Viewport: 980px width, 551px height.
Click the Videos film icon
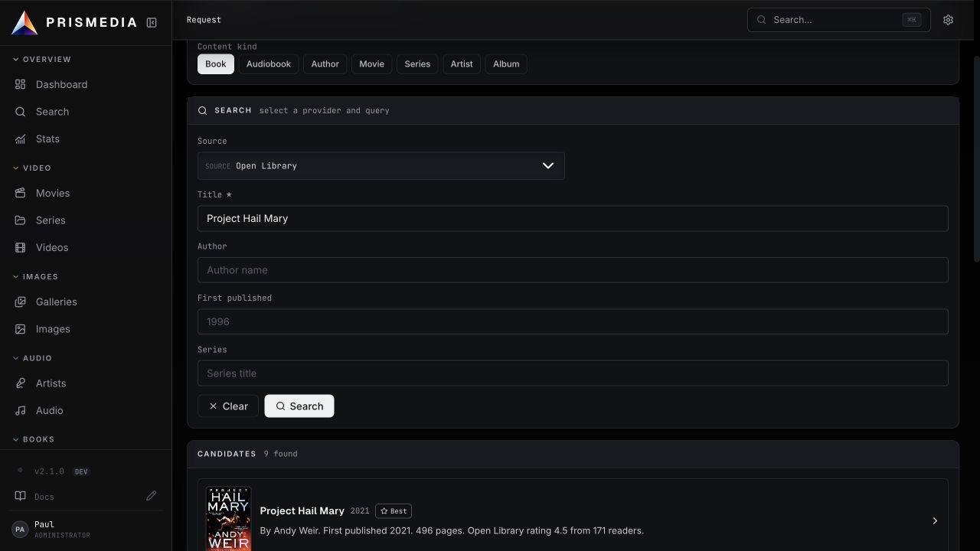click(21, 247)
